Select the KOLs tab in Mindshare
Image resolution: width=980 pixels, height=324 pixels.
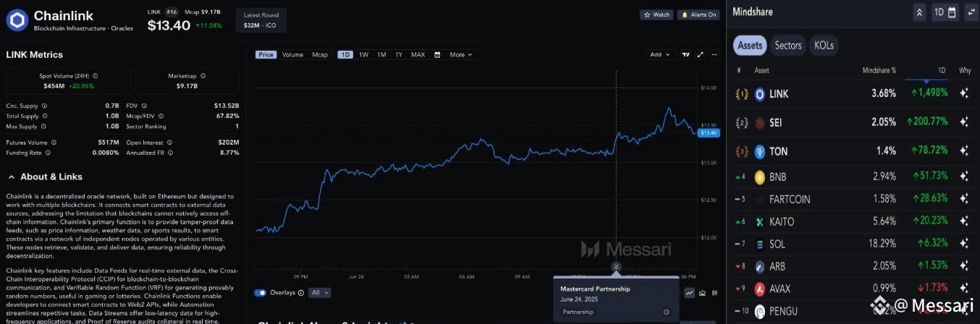824,45
